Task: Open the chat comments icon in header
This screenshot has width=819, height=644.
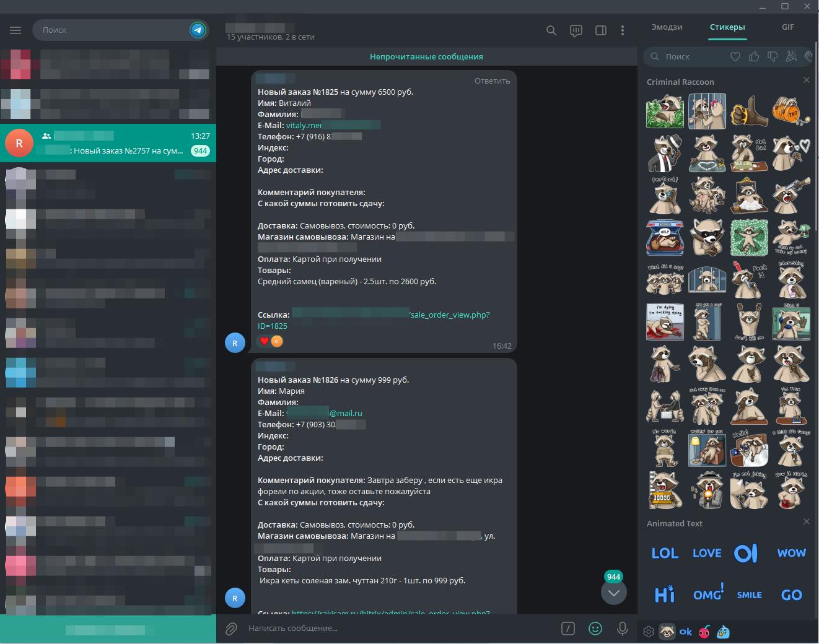Action: coord(576,30)
